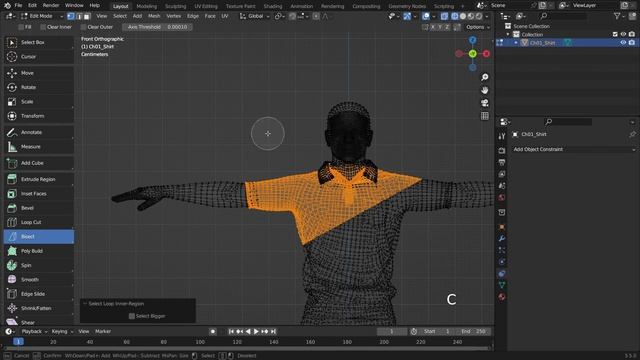Enable the Fill checkbox
This screenshot has height=360, width=640.
tap(21, 27)
